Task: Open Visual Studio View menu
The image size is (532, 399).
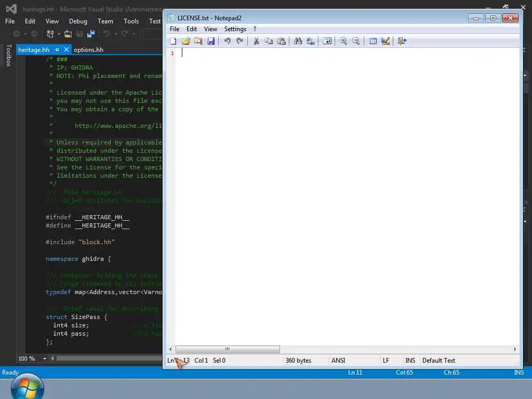Action: 52,21
